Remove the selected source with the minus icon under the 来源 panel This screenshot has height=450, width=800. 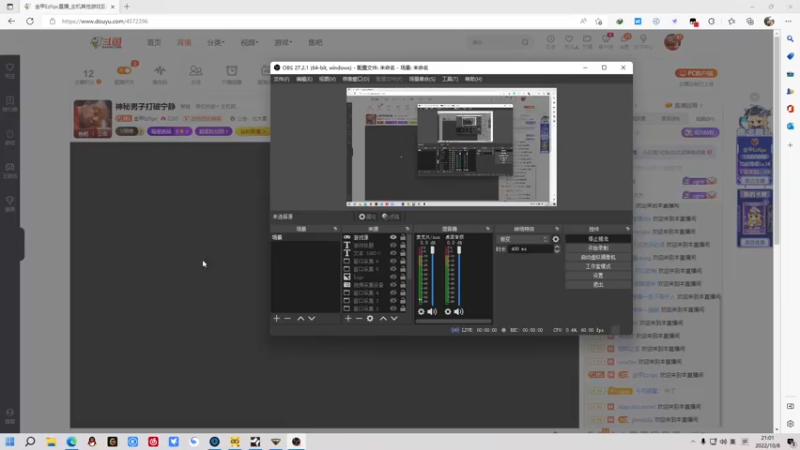[x=359, y=318]
